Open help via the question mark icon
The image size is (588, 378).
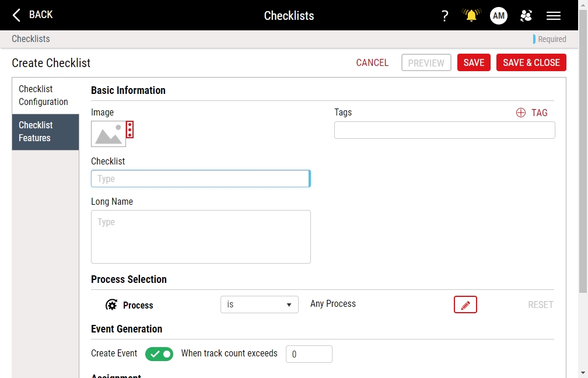444,16
